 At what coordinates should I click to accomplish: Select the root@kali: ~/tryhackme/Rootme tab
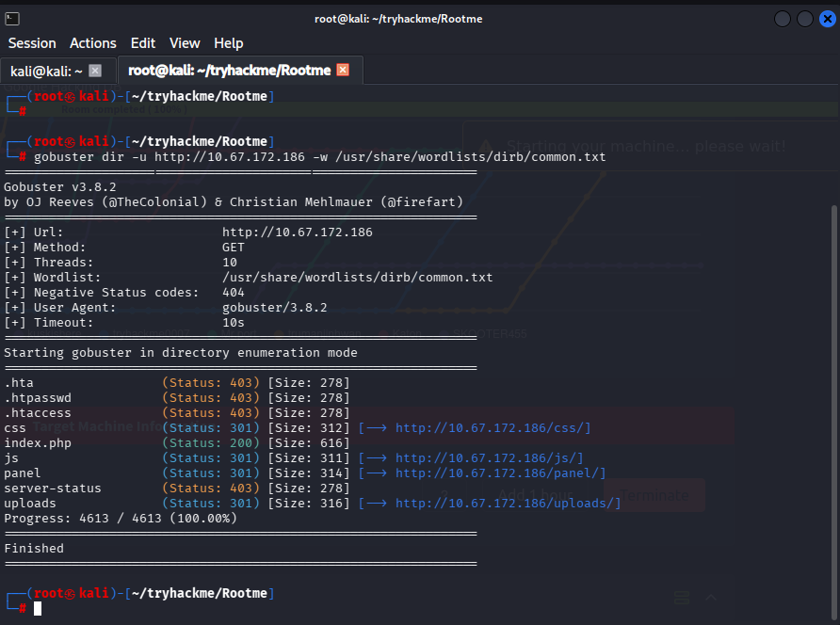(x=229, y=71)
